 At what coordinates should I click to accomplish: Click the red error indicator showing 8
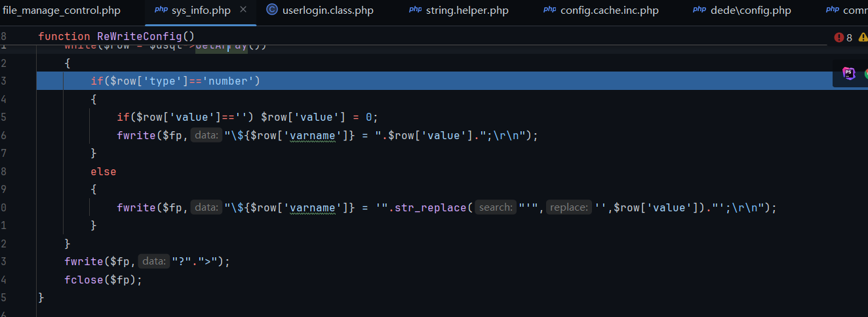point(843,37)
